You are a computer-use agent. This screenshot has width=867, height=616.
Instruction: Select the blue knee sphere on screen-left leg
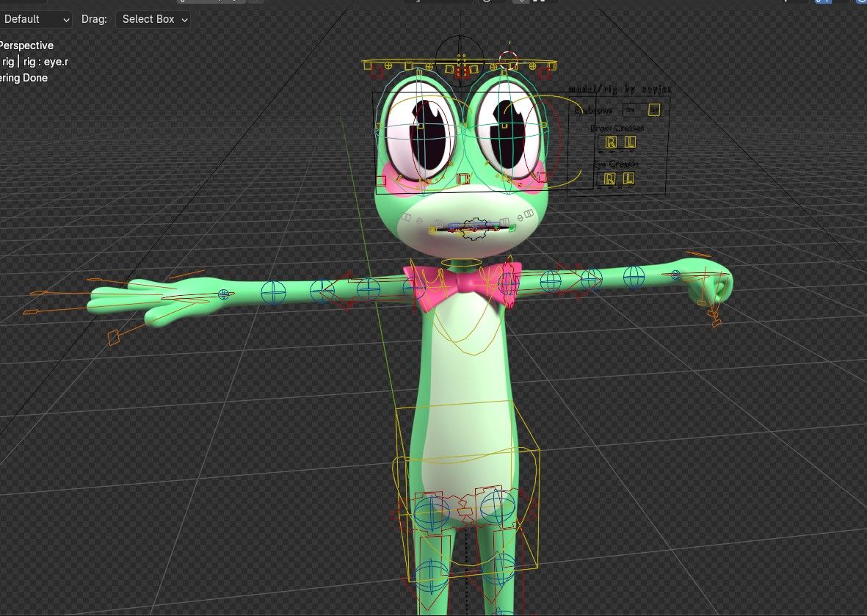(x=431, y=575)
